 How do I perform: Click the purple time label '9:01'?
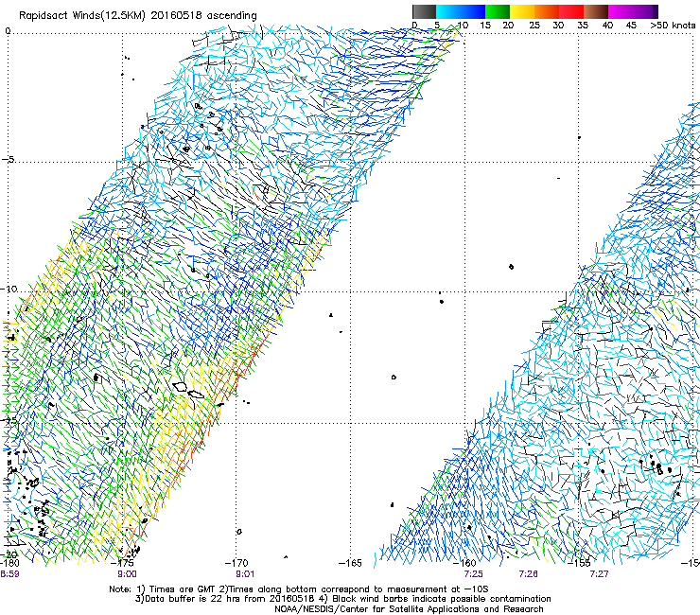[x=245, y=574]
